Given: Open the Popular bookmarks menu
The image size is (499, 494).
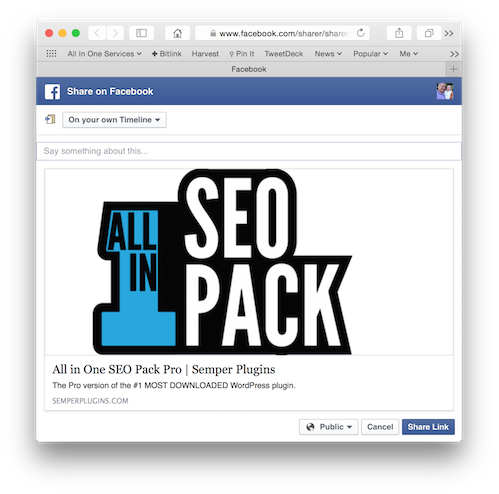Looking at the screenshot, I should [x=370, y=54].
